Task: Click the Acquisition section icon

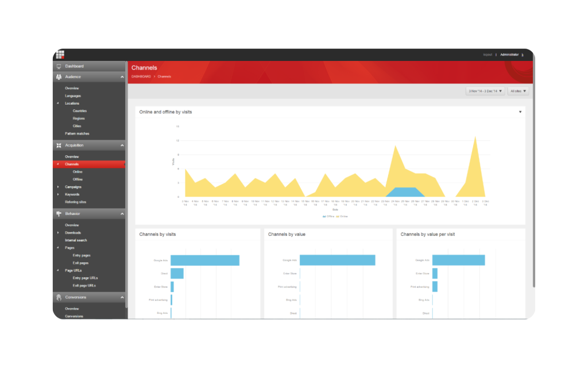Action: 58,145
